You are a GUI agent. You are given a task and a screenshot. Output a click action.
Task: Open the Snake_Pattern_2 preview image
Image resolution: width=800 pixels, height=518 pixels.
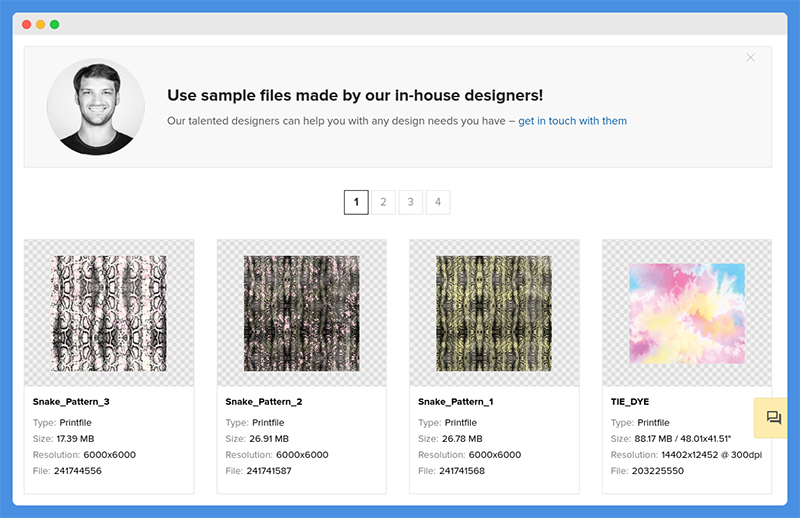tap(302, 313)
